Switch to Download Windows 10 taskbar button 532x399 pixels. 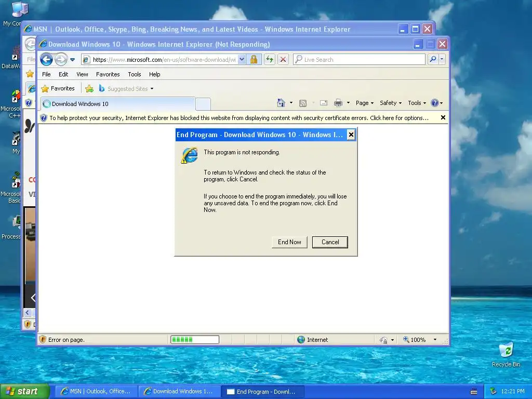tap(179, 392)
